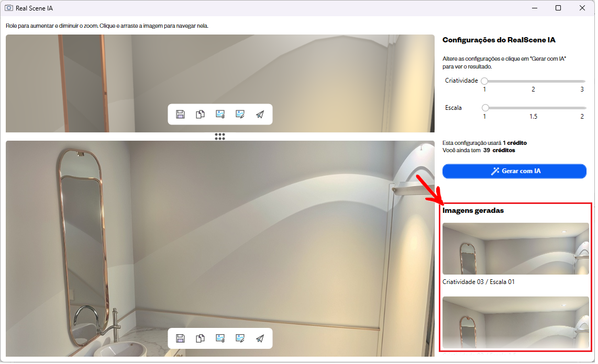Click the Real Scene IA camera icon in the title bar
This screenshot has width=598, height=364.
(9, 8)
